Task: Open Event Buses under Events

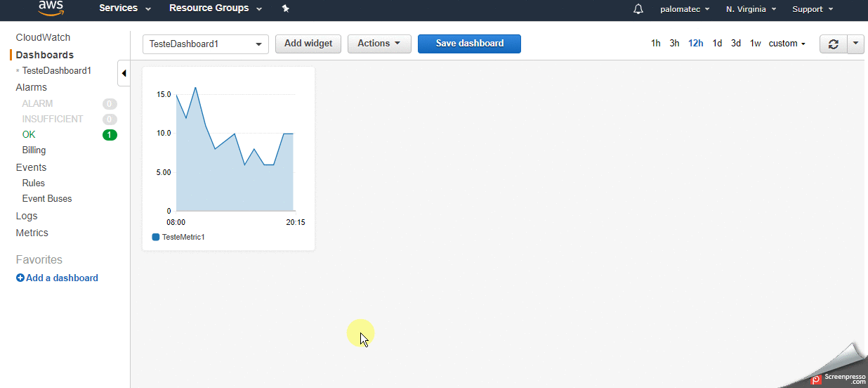Action: click(x=47, y=199)
